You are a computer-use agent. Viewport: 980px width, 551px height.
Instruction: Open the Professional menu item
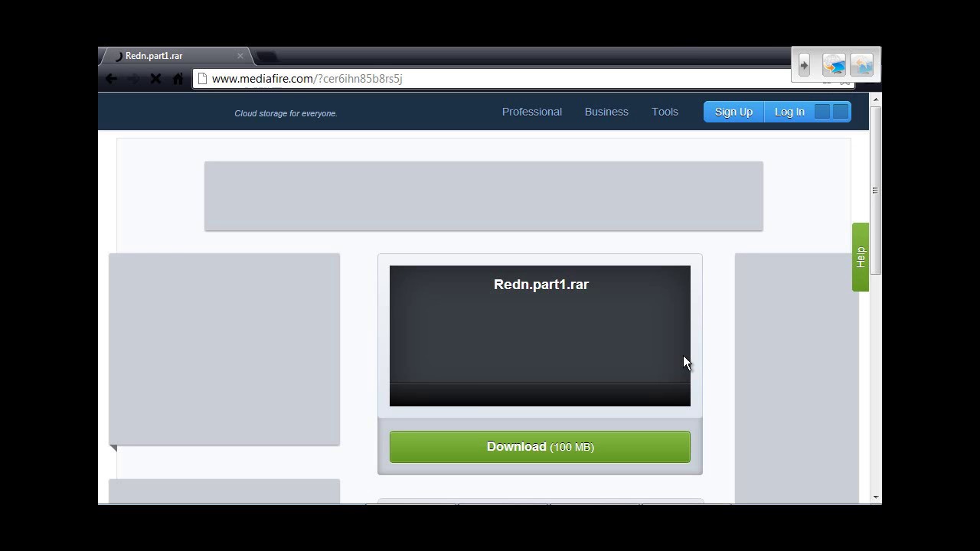pyautogui.click(x=532, y=112)
